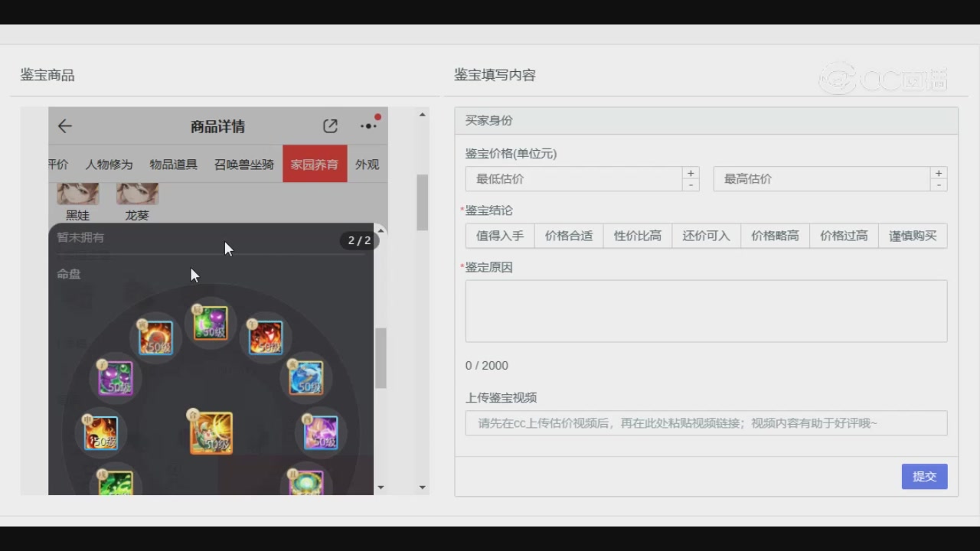Viewport: 980px width, 551px height.
Task: Click the down arrow of inner 命盘 scrollbar
Action: pos(381,487)
